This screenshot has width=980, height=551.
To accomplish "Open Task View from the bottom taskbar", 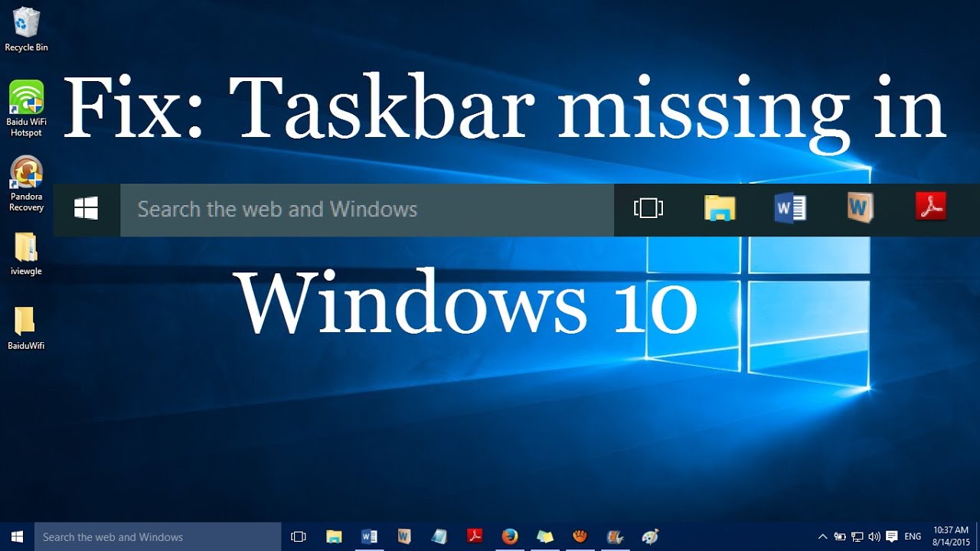I will coord(299,536).
